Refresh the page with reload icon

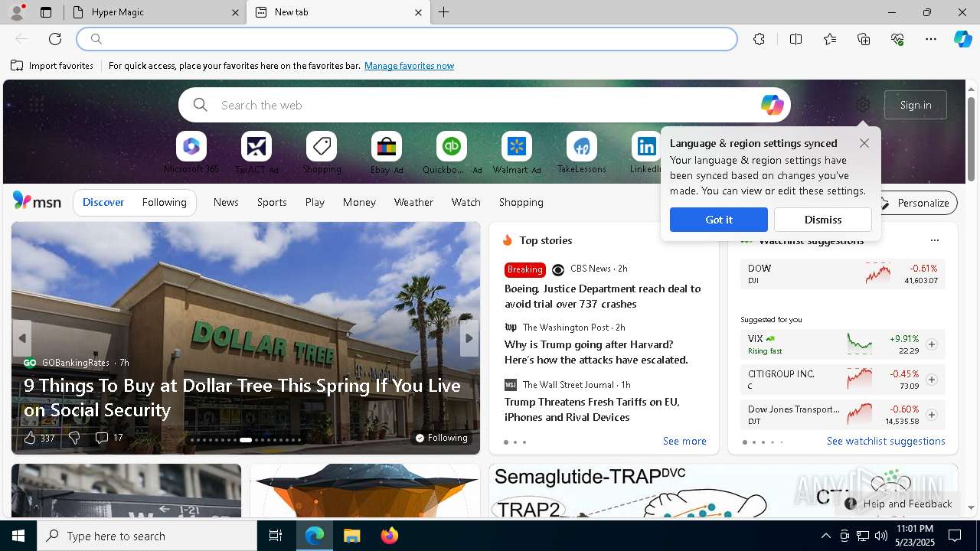[55, 39]
